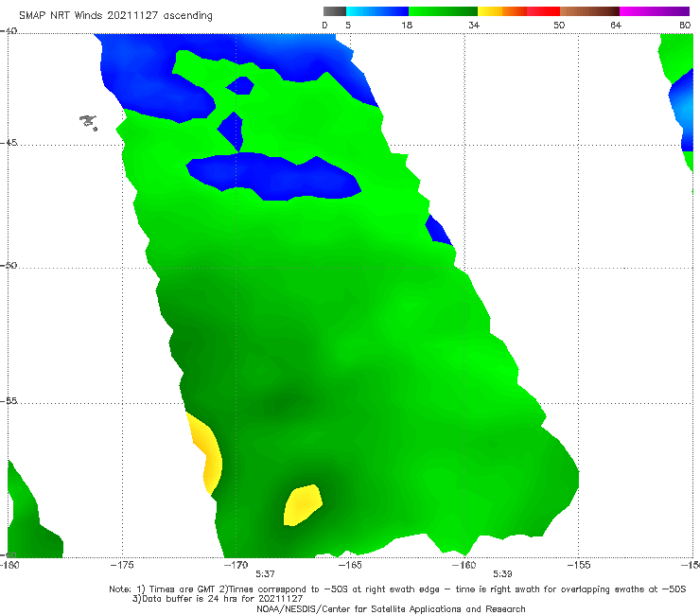The width and height of the screenshot is (700, 615).
Task: Click the magenta colorbar segment after 64
Action: pyautogui.click(x=654, y=11)
